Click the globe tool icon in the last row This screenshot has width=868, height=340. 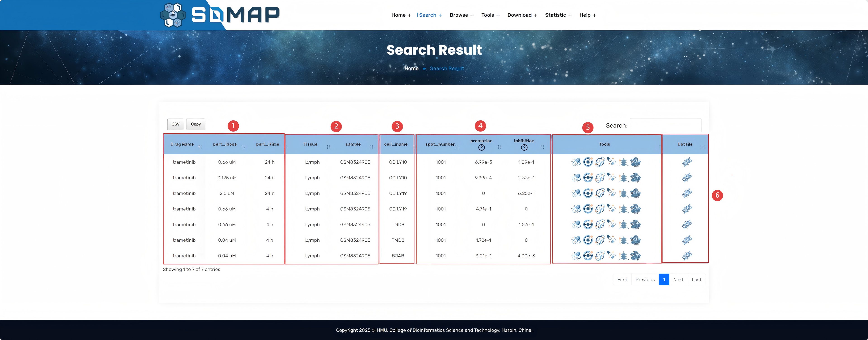[x=600, y=256]
